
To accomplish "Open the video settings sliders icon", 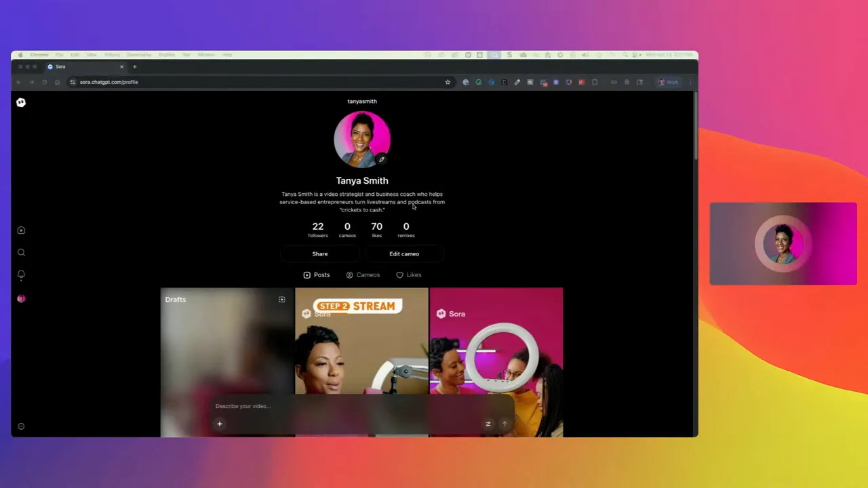I will (x=488, y=424).
